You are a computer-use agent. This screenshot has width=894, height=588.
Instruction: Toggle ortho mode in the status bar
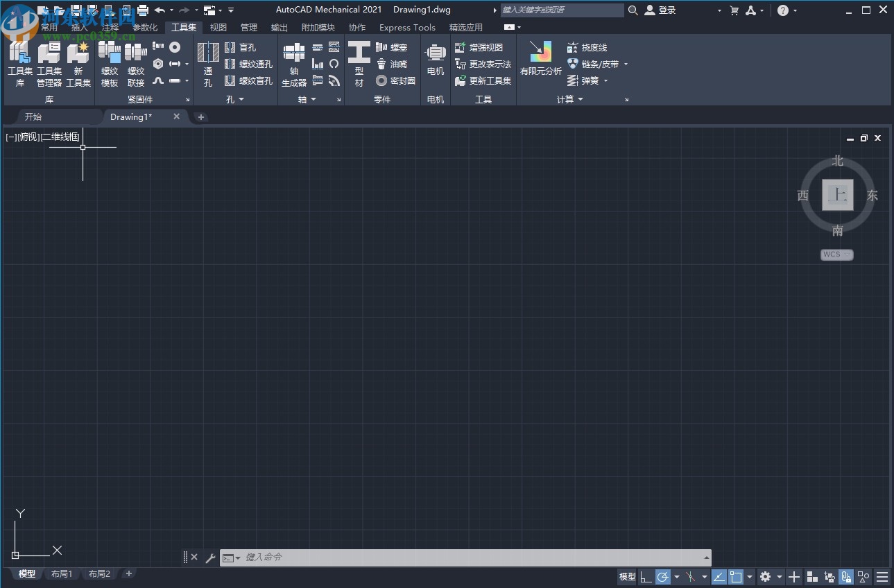tap(646, 576)
